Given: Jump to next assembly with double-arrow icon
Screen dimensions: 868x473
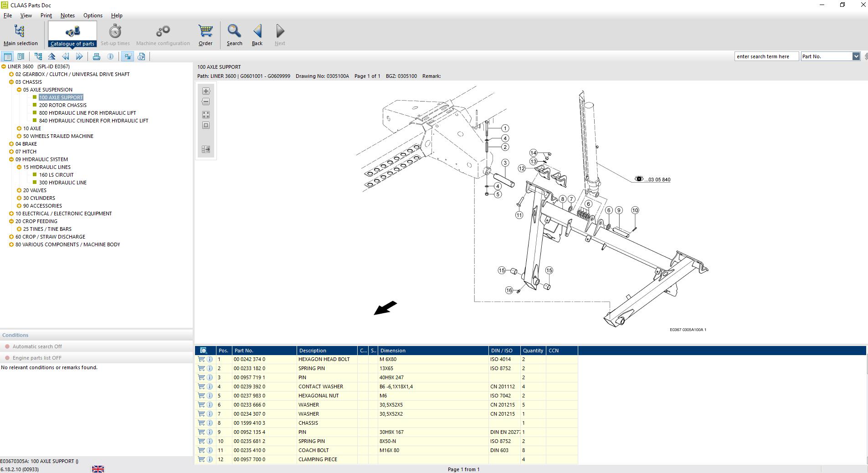Looking at the screenshot, I should pos(79,56).
